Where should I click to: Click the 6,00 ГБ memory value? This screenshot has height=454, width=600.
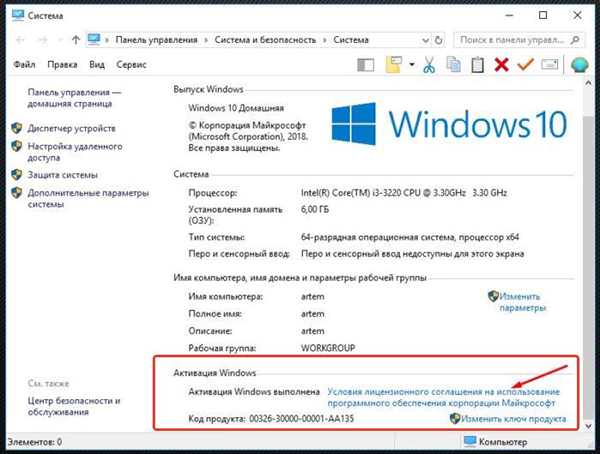[315, 209]
